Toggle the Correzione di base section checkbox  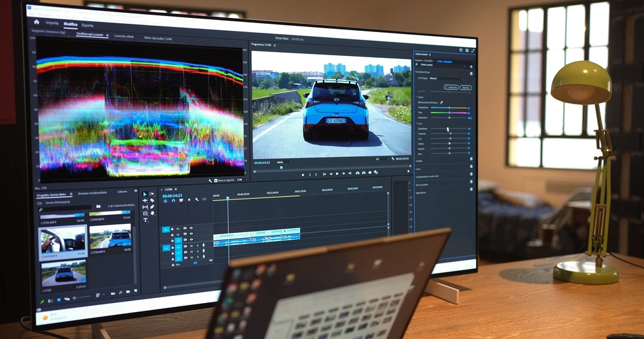[471, 72]
